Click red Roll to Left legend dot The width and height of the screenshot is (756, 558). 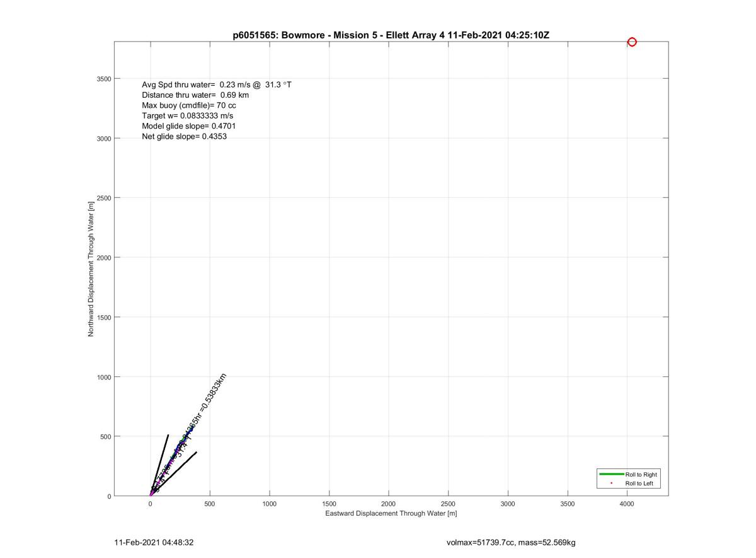tap(611, 483)
